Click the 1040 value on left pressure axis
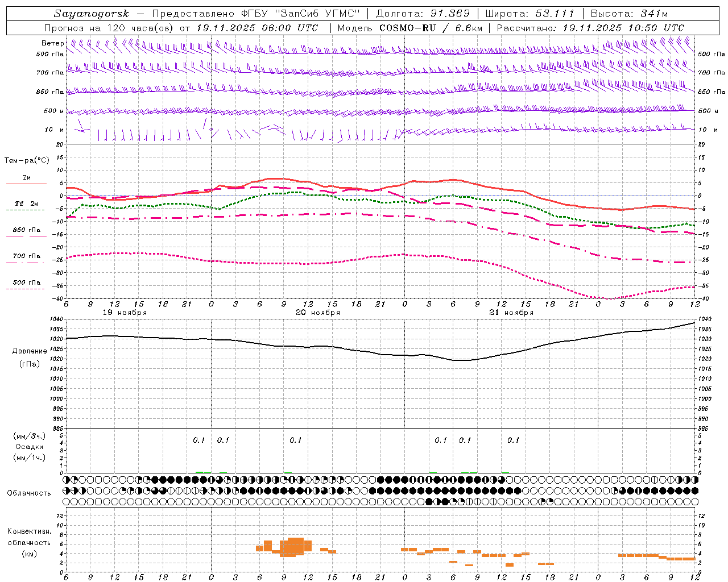This screenshot has height=582, width=728. coord(57,319)
